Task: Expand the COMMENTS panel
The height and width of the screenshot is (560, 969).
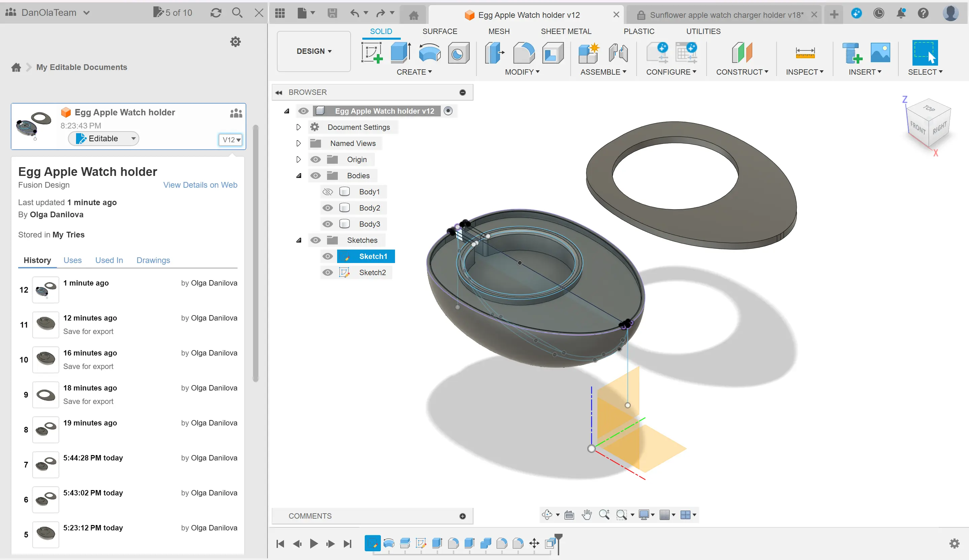Action: tap(463, 516)
